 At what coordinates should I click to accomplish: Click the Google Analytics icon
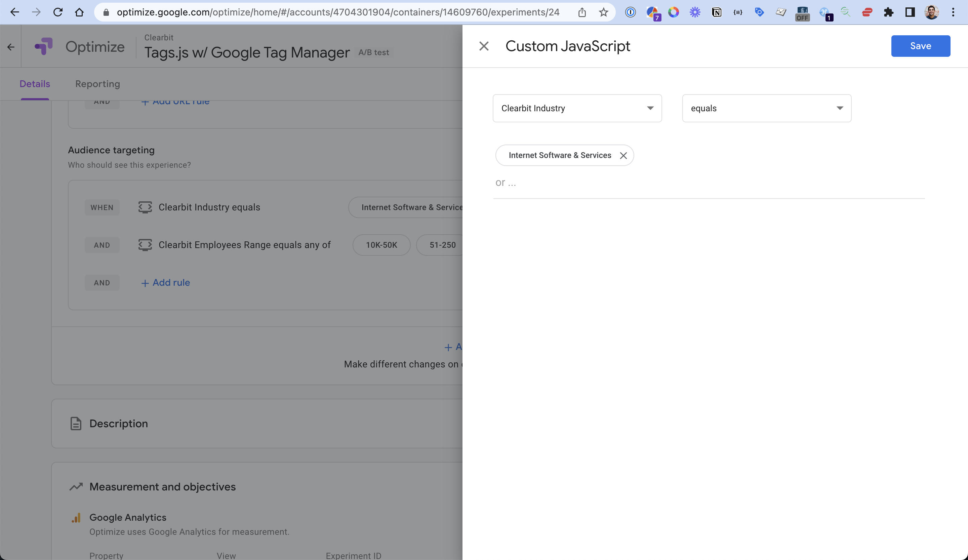tap(76, 518)
